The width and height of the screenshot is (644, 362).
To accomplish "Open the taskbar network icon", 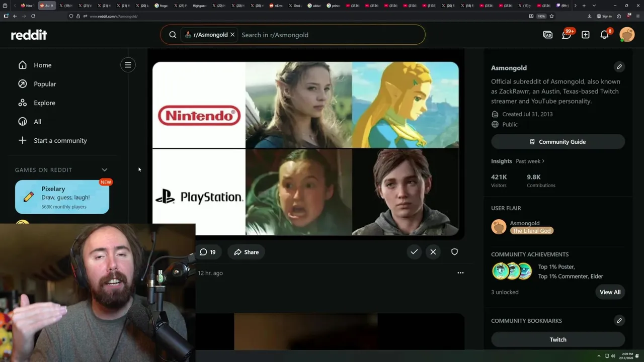I will click(607, 356).
